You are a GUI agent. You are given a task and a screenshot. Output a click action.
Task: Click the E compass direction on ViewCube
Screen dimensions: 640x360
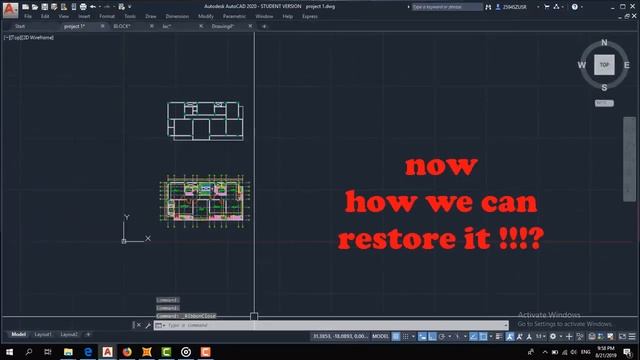tap(627, 65)
